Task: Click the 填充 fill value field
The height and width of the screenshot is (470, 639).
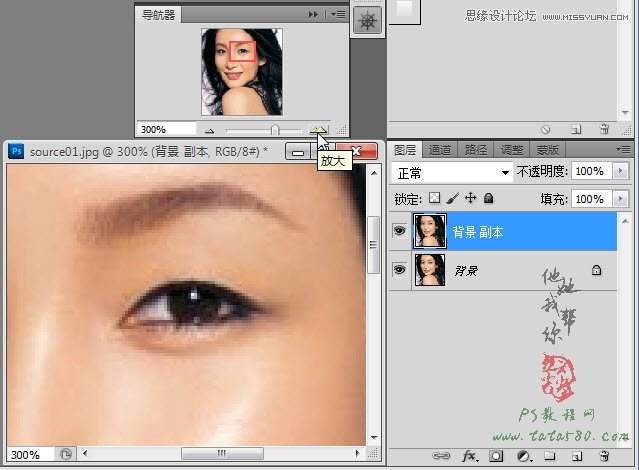Action: (592, 199)
